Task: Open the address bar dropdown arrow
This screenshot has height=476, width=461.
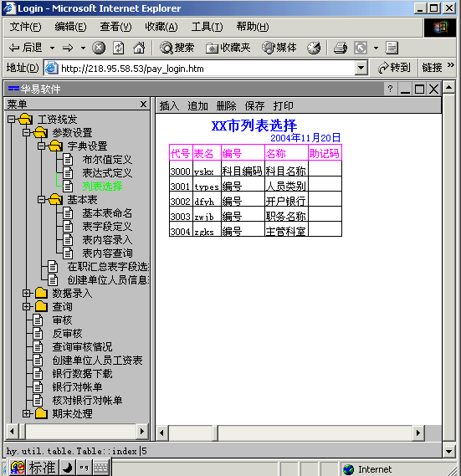Action: [x=361, y=68]
